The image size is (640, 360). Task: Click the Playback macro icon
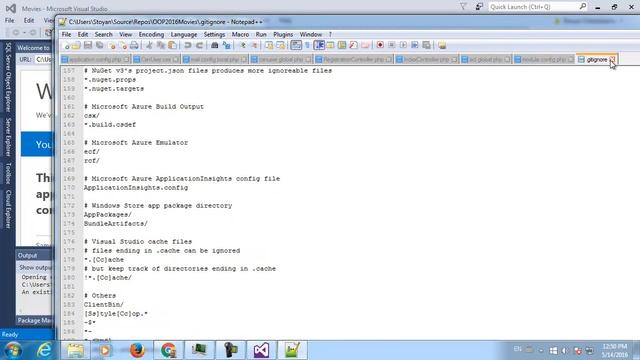tap(403, 45)
